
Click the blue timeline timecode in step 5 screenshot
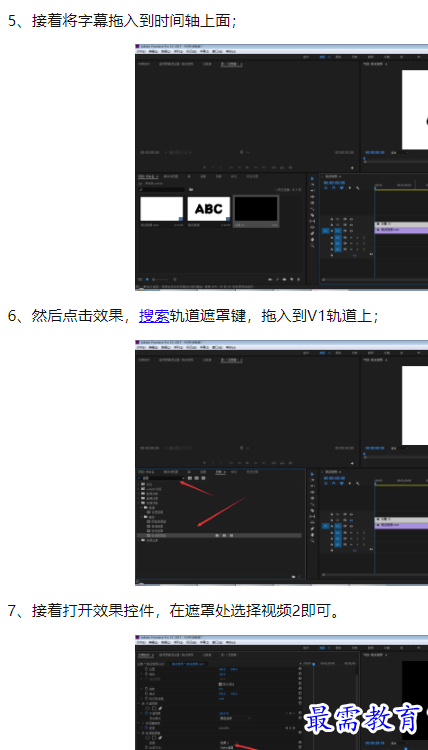tap(334, 183)
